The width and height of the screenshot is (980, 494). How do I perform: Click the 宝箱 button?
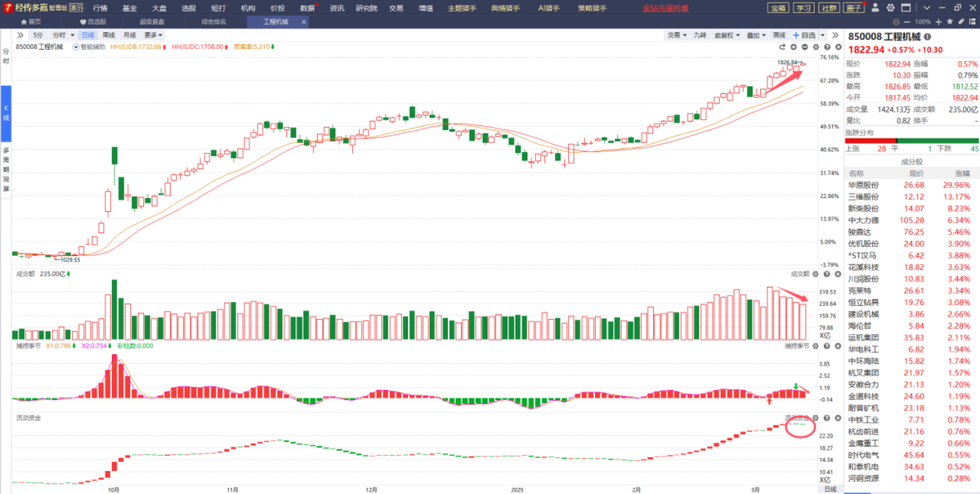point(777,8)
